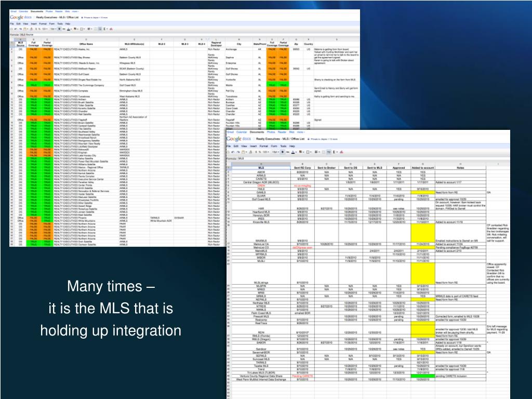
Task: Toggle strikethrough in the back window toolbar
Action: pyautogui.click(x=64, y=29)
